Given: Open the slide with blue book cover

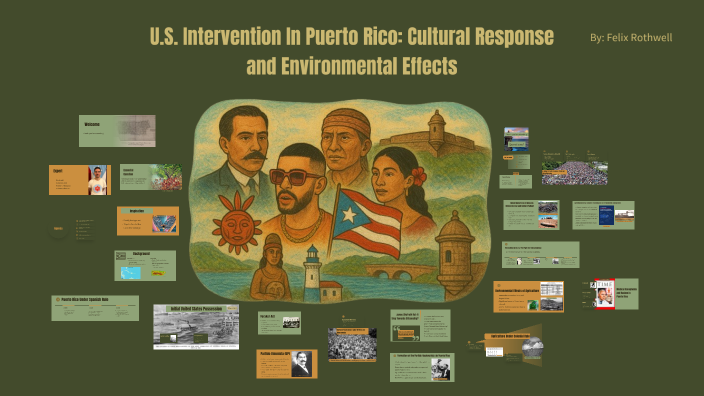Looking at the screenshot, I should 603,216.
